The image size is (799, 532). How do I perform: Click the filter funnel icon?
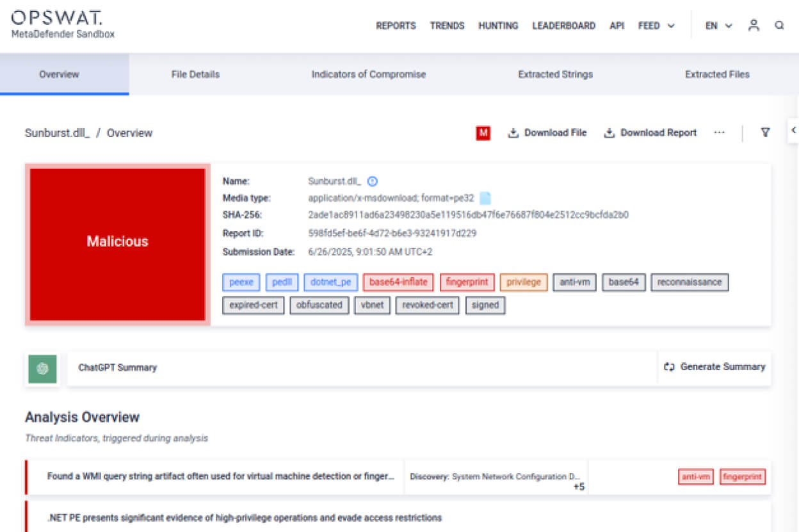[765, 133]
